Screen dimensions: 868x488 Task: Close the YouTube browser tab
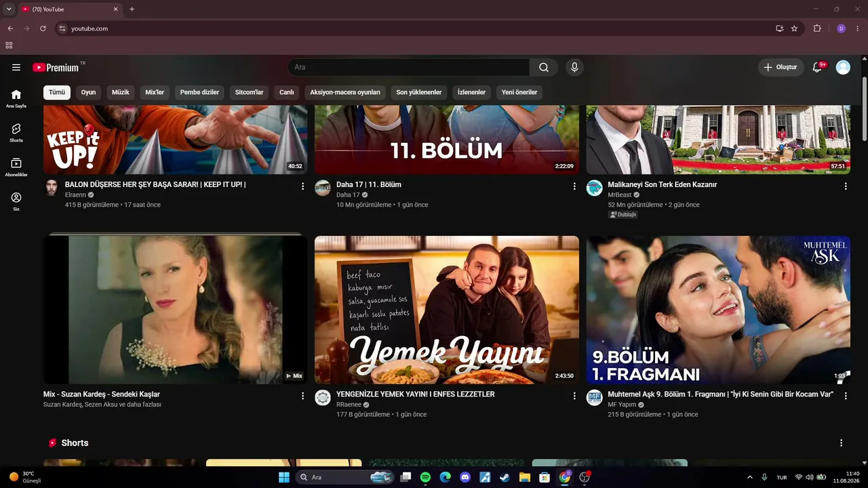115,9
